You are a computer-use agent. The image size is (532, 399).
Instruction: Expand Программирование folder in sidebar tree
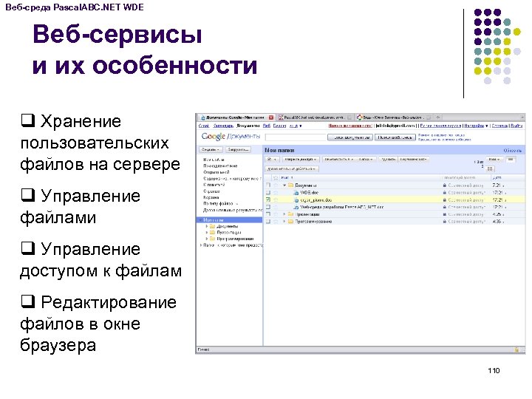point(207,239)
